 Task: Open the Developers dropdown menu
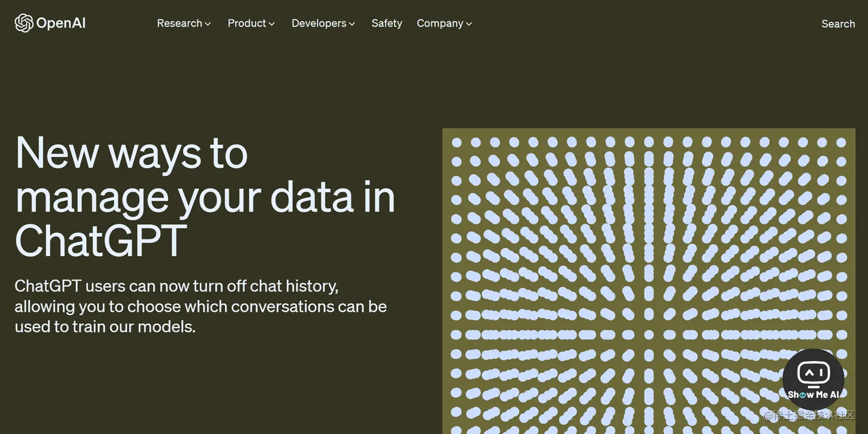coord(324,24)
